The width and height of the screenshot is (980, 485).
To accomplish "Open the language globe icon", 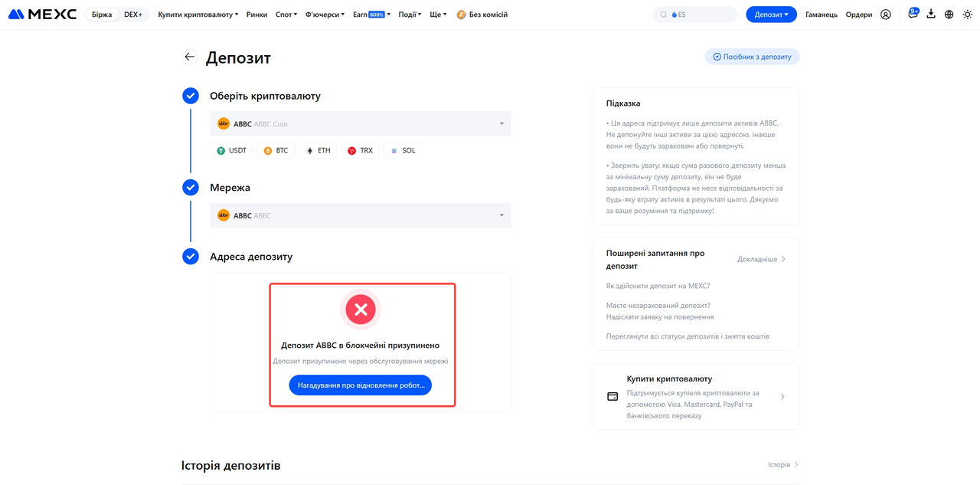I will tap(949, 15).
